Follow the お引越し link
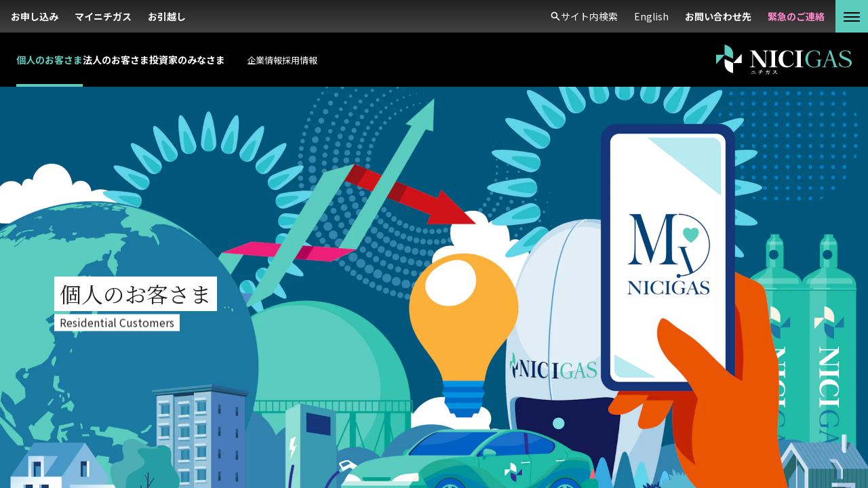The height and width of the screenshot is (488, 868). [x=167, y=16]
